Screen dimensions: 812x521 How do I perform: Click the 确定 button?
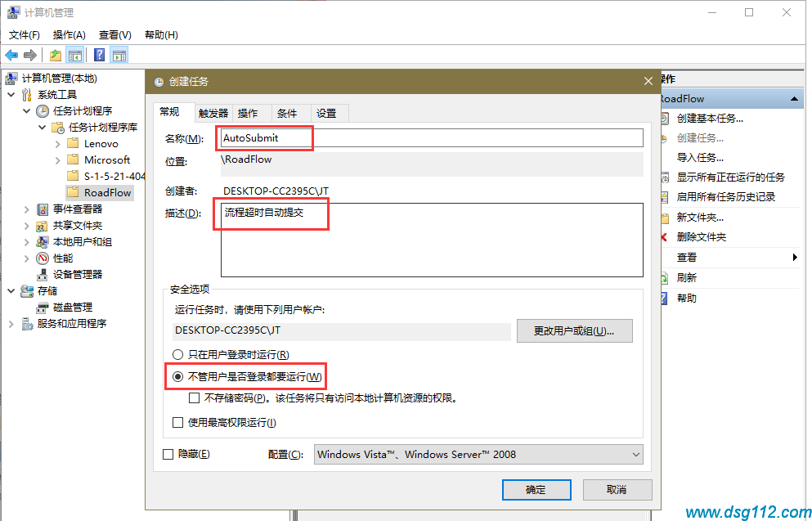pos(536,489)
